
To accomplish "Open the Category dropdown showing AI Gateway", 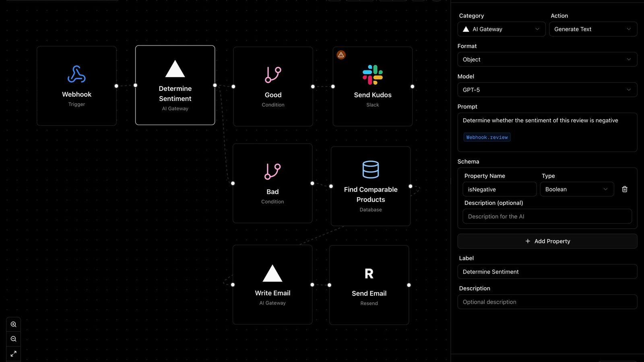I will (x=502, y=29).
